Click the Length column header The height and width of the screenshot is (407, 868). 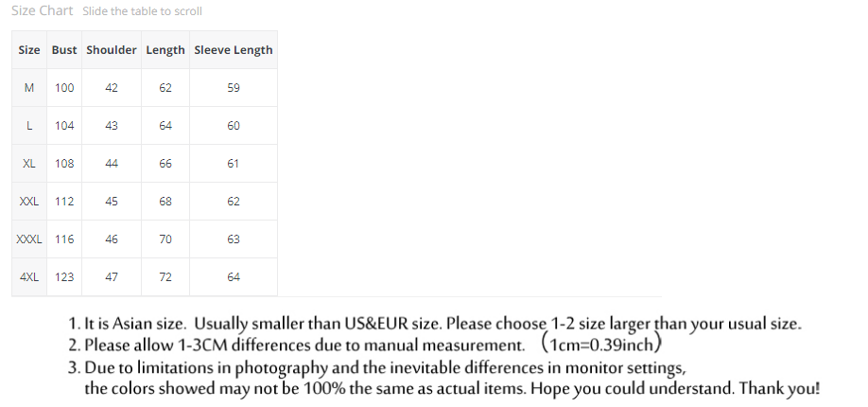pyautogui.click(x=165, y=50)
